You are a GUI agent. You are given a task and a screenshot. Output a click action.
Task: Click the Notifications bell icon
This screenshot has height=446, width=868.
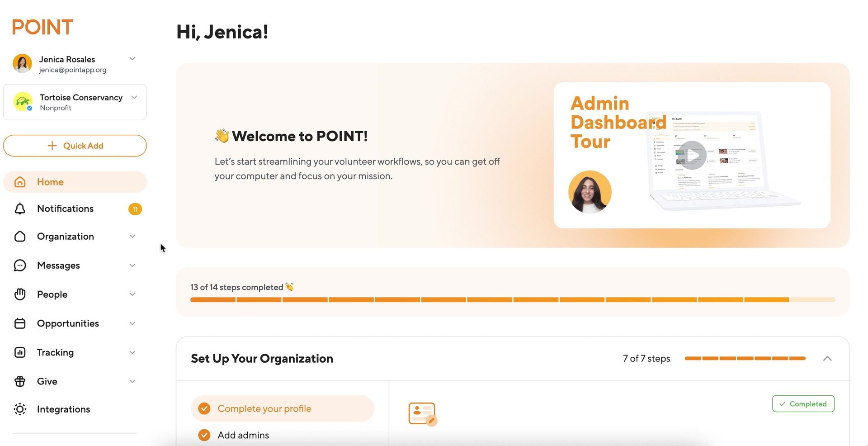coord(20,209)
